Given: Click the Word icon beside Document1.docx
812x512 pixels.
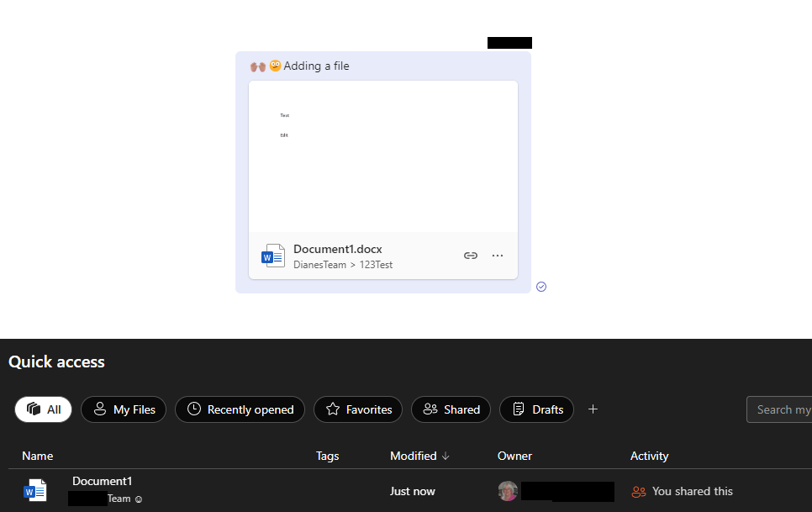Looking at the screenshot, I should (273, 256).
